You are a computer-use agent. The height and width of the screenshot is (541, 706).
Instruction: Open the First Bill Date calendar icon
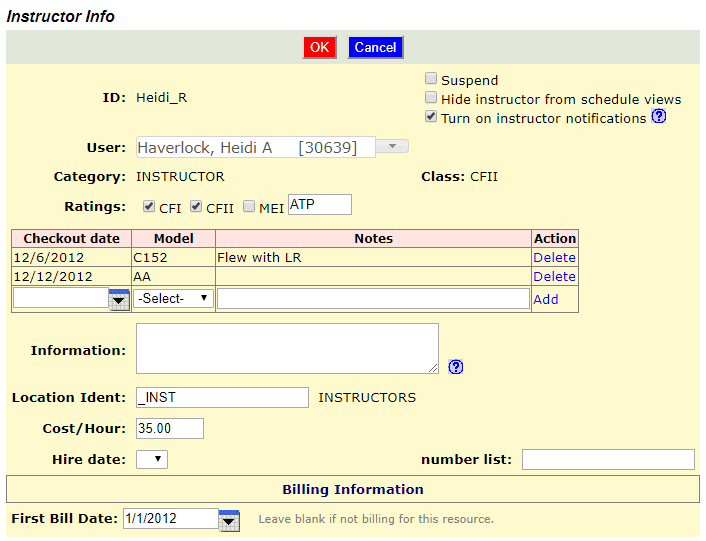[229, 521]
